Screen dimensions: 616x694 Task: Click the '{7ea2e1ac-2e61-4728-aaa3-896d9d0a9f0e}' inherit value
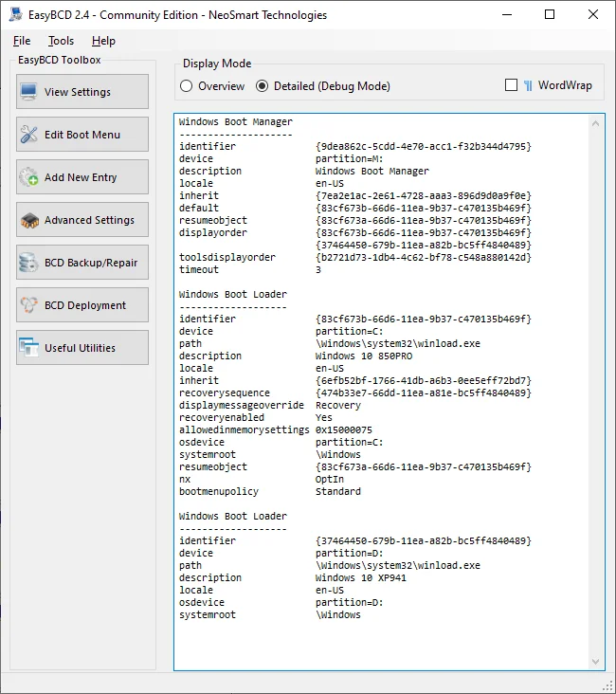point(423,195)
